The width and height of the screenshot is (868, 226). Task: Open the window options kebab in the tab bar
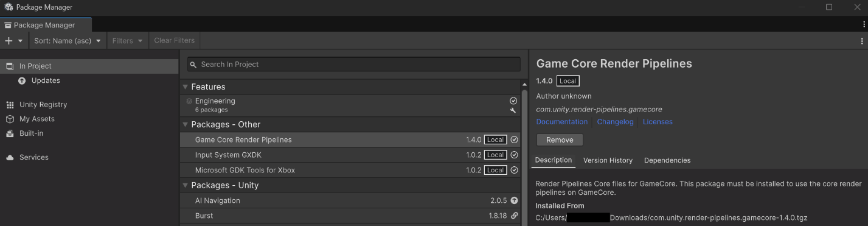[x=864, y=24]
